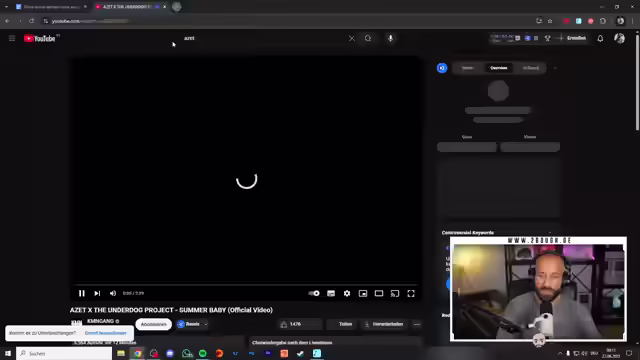Open the browser tab search dropdown
The width and height of the screenshot is (640, 360).
point(6,7)
